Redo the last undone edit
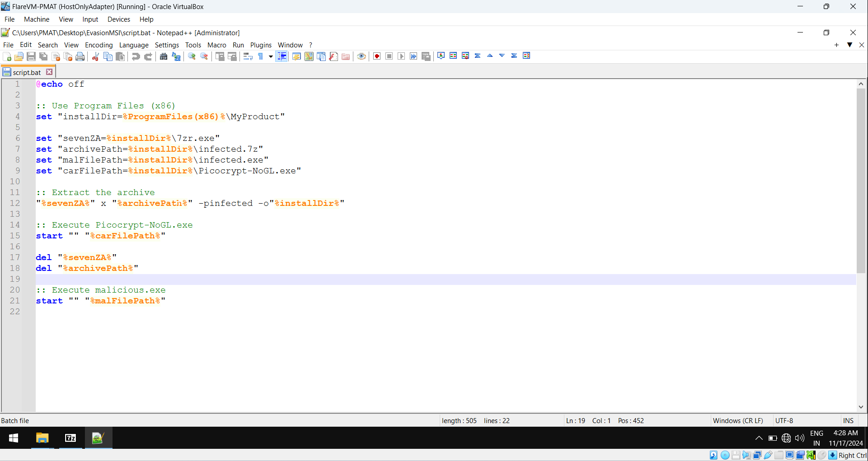Viewport: 868px width, 461px height. 148,56
